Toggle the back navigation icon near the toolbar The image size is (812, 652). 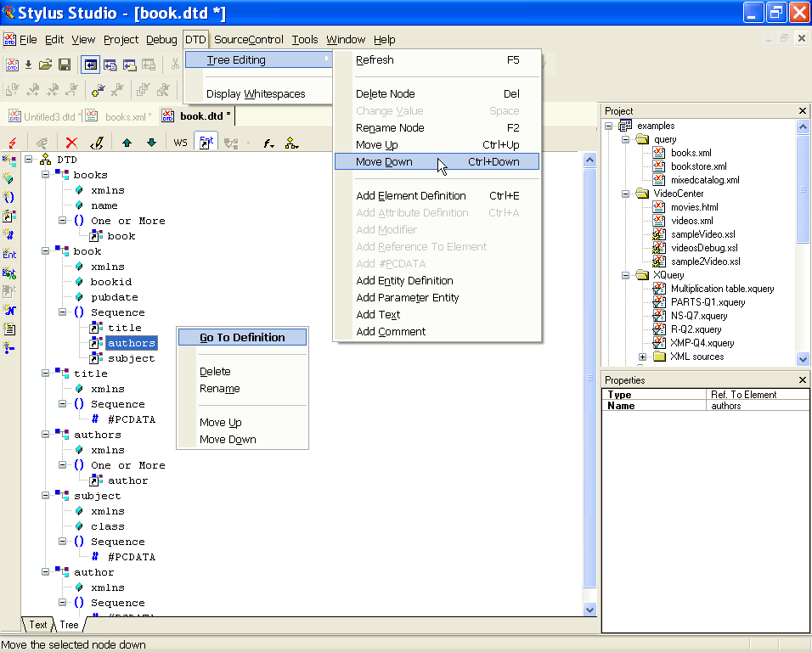[89, 65]
